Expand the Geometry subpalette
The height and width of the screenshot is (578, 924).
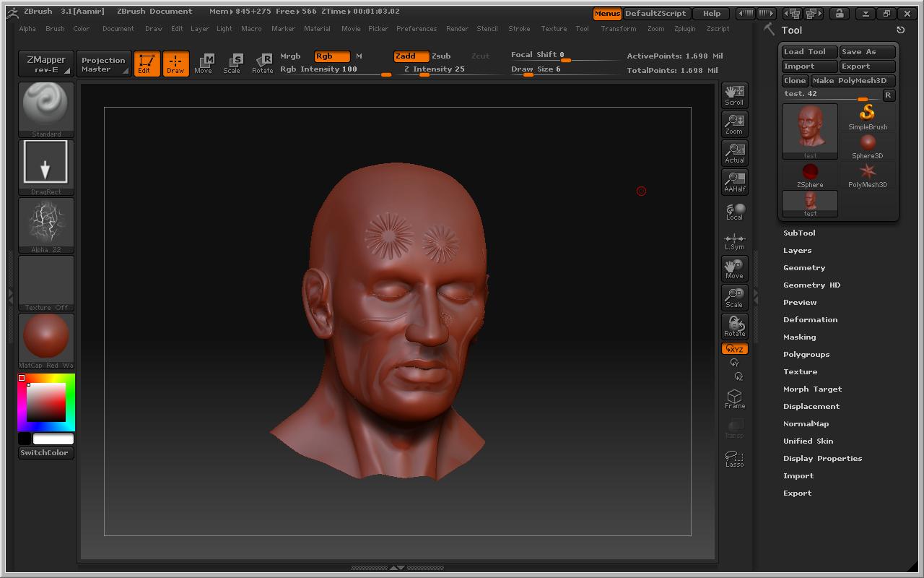click(803, 267)
